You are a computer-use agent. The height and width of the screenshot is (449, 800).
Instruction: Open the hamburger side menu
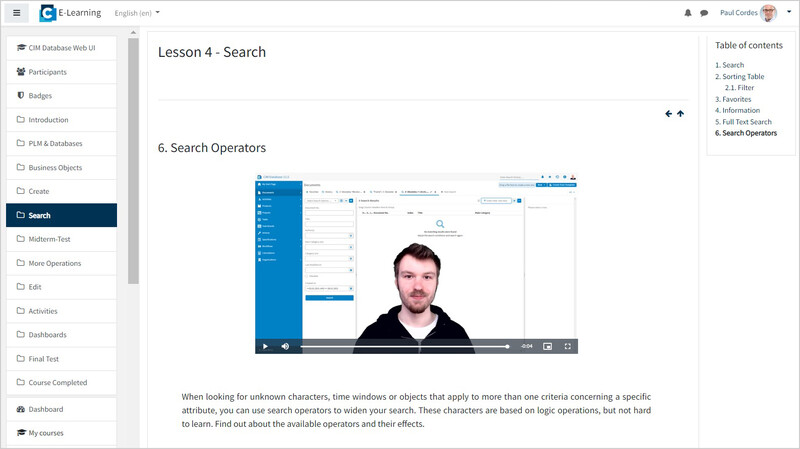pyautogui.click(x=16, y=13)
